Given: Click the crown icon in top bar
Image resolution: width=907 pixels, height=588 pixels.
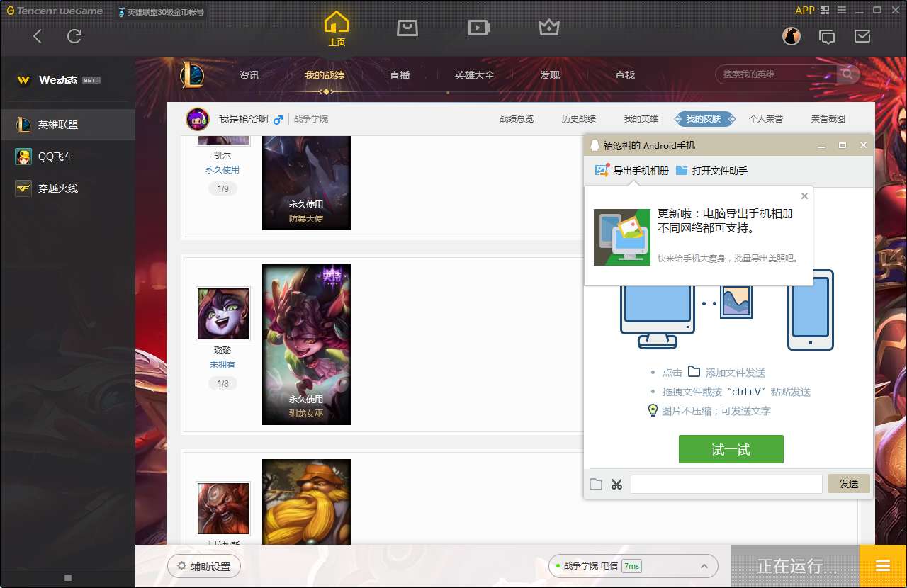Looking at the screenshot, I should pyautogui.click(x=549, y=28).
